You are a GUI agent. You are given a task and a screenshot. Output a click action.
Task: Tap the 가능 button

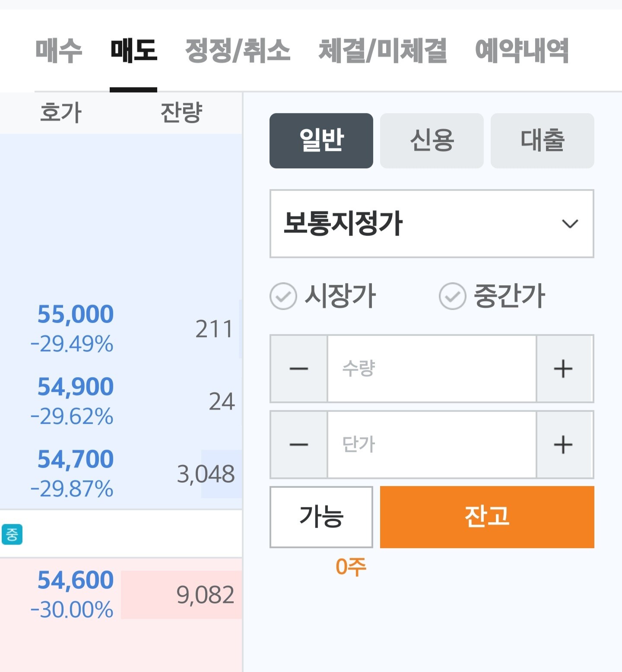click(321, 517)
